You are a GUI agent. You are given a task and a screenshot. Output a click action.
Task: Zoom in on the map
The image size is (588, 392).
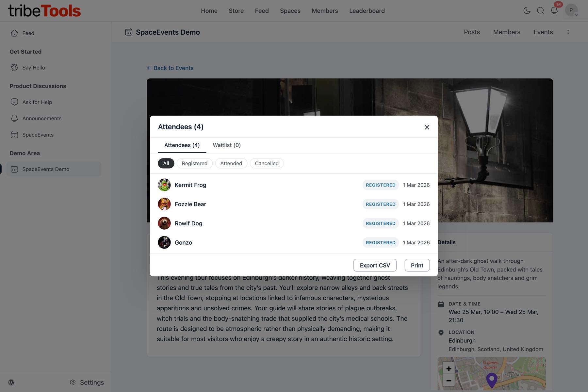point(449,368)
